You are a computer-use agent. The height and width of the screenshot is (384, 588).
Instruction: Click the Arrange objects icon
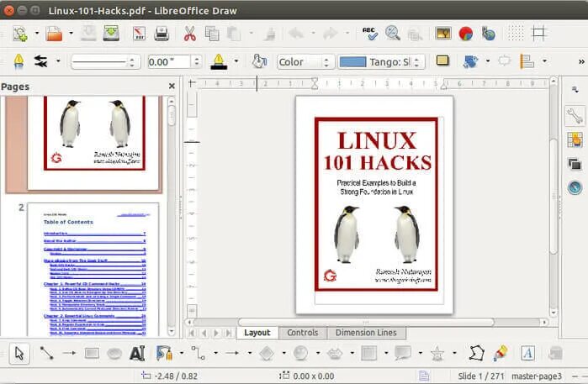click(x=470, y=61)
